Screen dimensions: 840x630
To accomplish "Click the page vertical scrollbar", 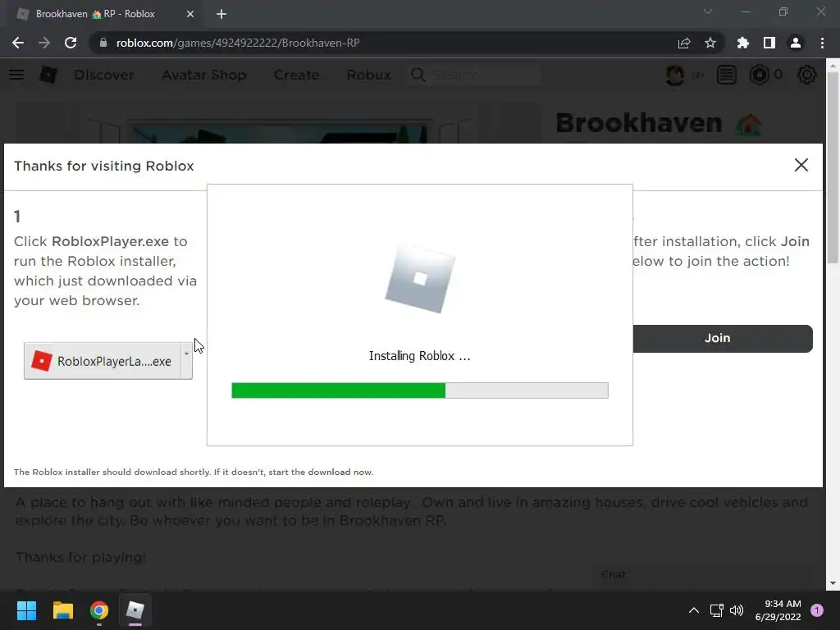I will (x=832, y=167).
